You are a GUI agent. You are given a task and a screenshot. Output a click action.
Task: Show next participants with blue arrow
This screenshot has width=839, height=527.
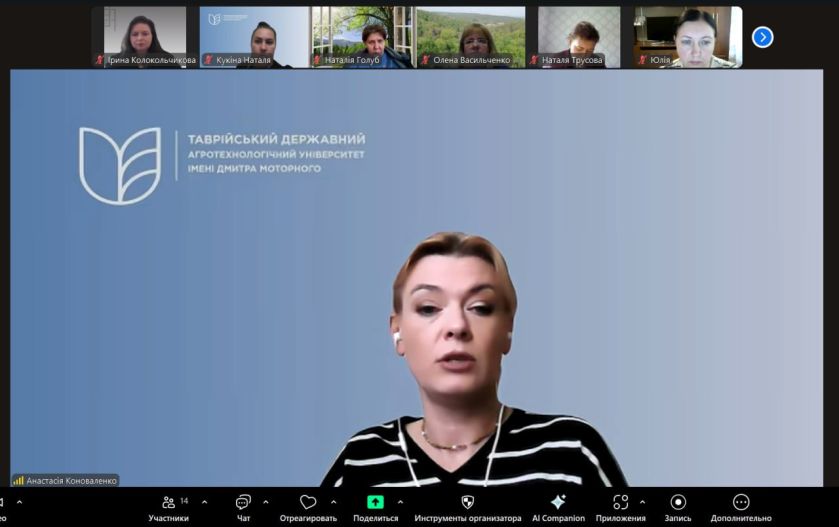762,37
